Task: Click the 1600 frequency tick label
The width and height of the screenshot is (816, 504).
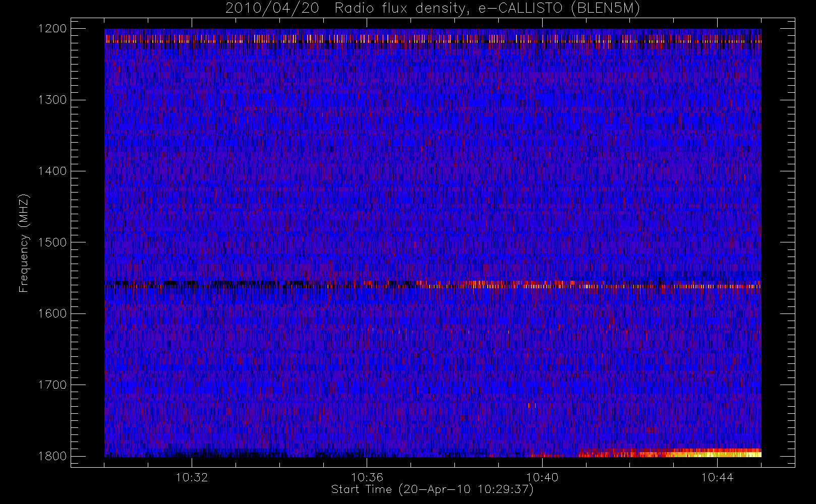Action: [52, 313]
